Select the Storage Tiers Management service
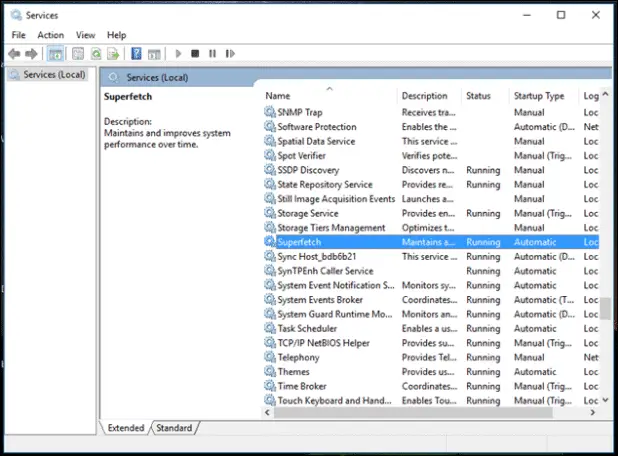Image resolution: width=618 pixels, height=456 pixels. pos(431,227)
